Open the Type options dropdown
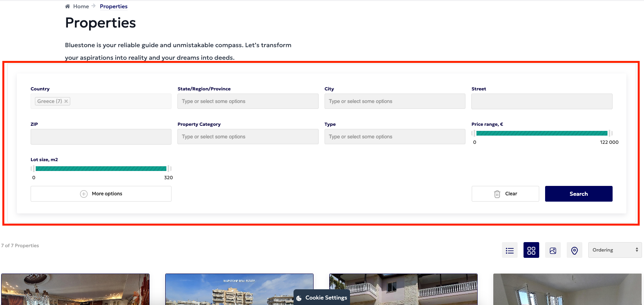 [x=394, y=137]
